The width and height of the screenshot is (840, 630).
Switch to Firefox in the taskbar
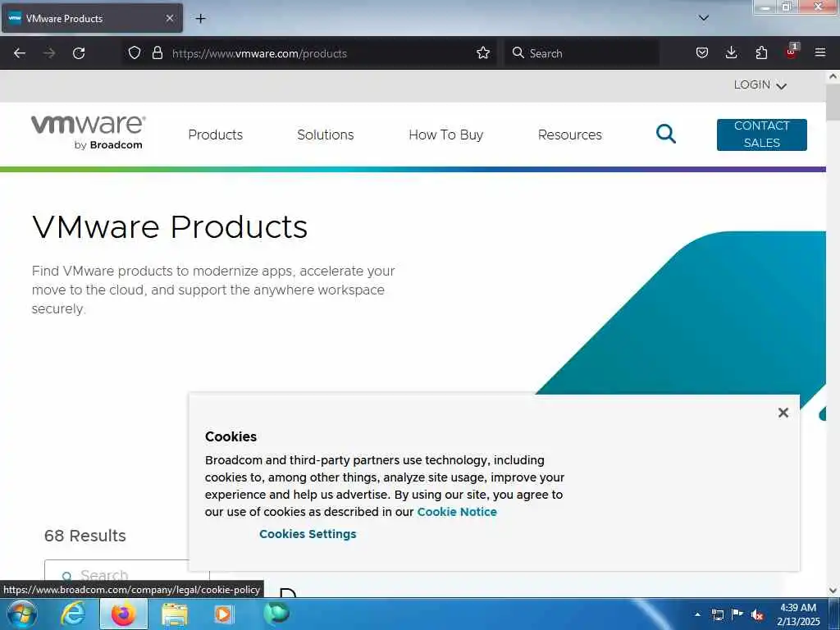[x=123, y=614]
